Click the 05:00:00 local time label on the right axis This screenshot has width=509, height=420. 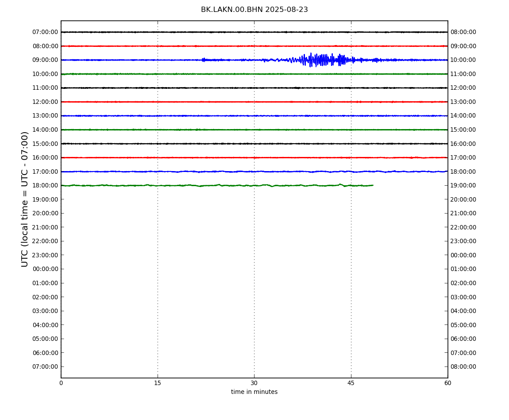463,325
